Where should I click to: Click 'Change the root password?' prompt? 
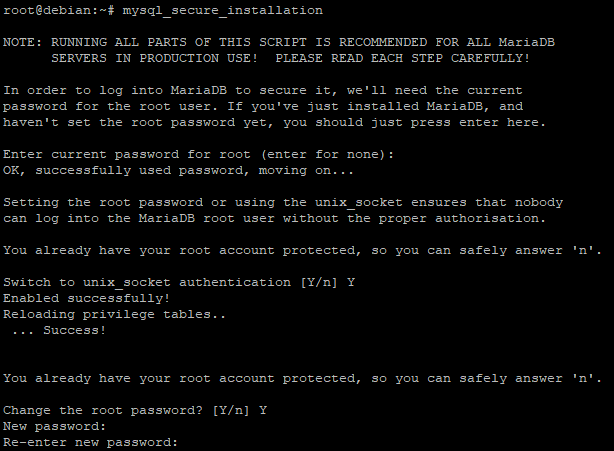click(126, 410)
